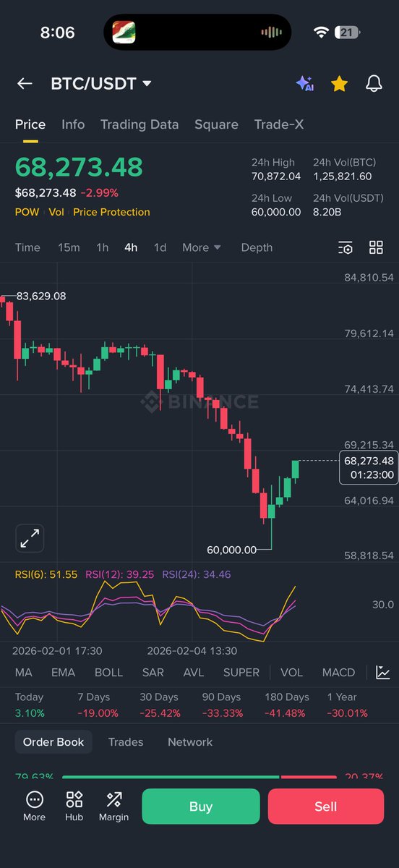
Task: Click the RSI(12): 39.25 label
Action: click(x=120, y=574)
